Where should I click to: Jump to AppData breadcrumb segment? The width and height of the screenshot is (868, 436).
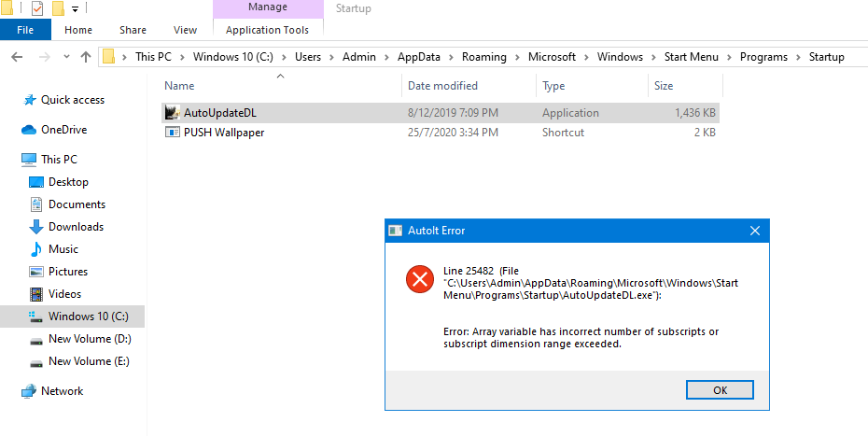419,57
